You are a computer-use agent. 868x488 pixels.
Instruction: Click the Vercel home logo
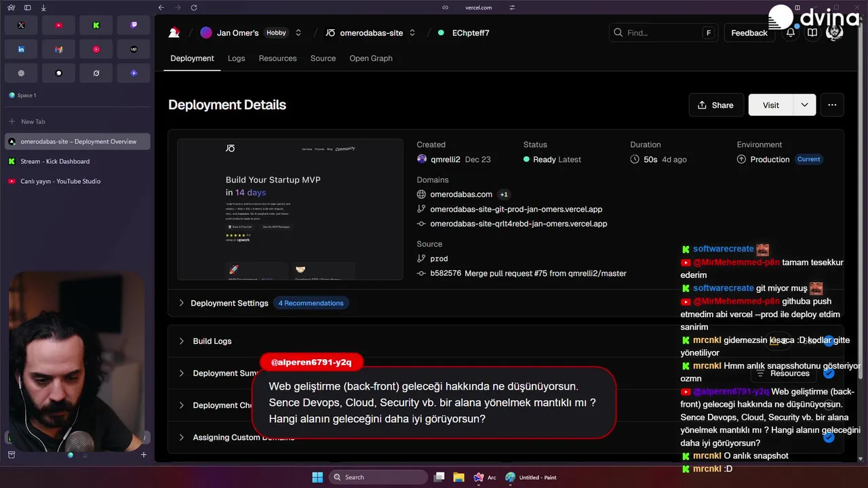(174, 33)
